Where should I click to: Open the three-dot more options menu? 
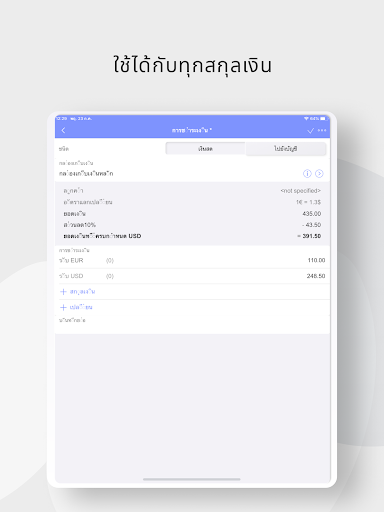(322, 130)
